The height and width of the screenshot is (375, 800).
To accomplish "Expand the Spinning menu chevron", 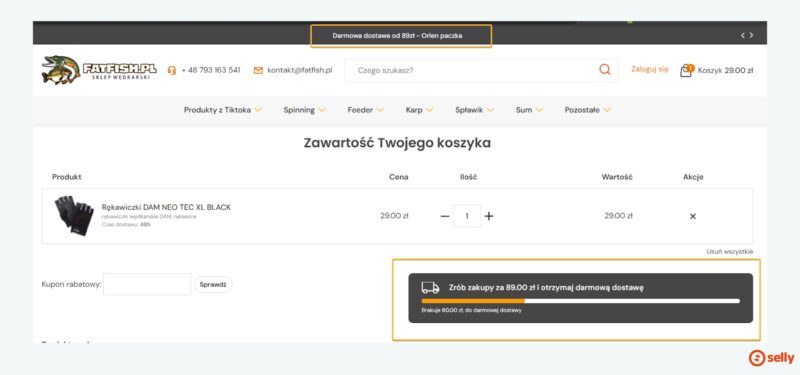I will (322, 110).
